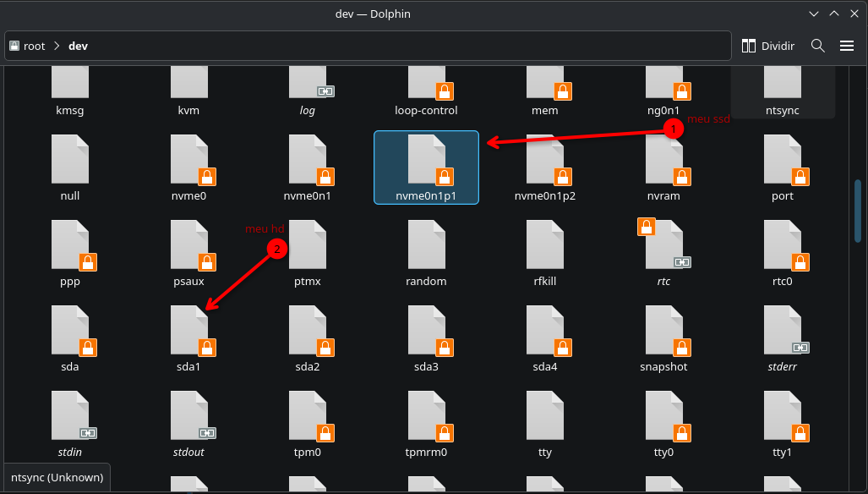Click the dev breadcrumb segment
The height and width of the screenshot is (494, 868).
pos(78,46)
